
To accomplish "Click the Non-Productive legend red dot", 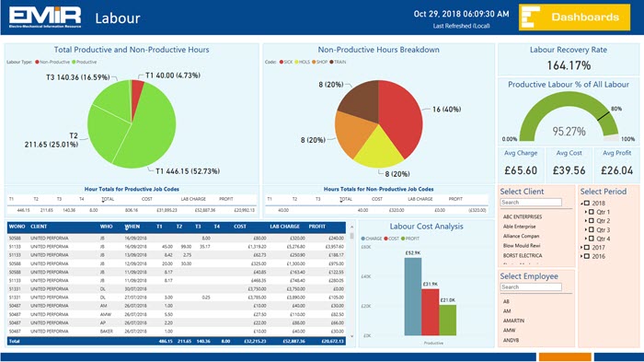I will coord(37,62).
